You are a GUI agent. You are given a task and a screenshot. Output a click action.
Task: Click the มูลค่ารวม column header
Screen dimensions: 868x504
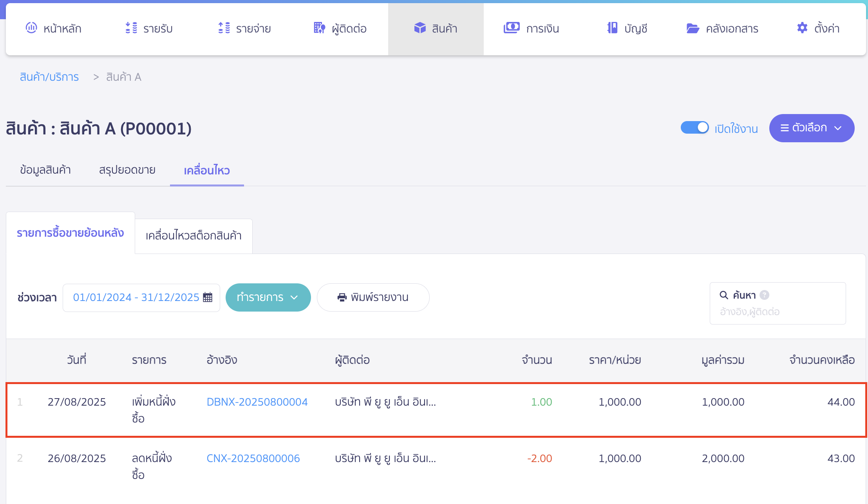pos(723,360)
